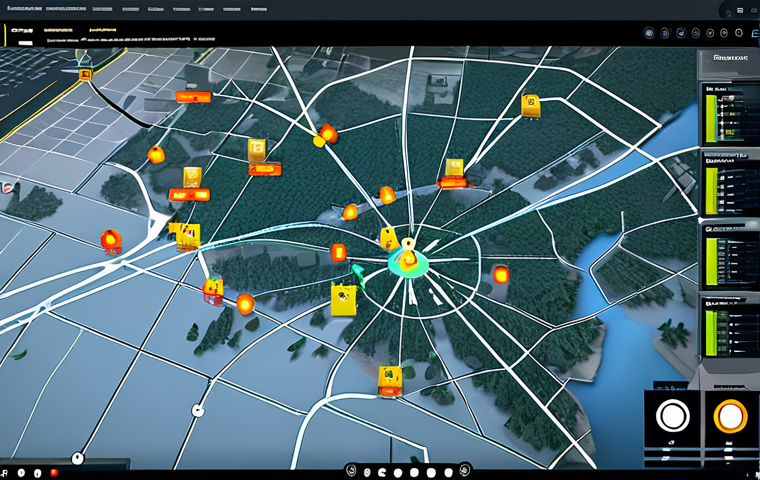
Task: Click the leftmost circular icon in top-right toolbar
Action: click(x=651, y=33)
